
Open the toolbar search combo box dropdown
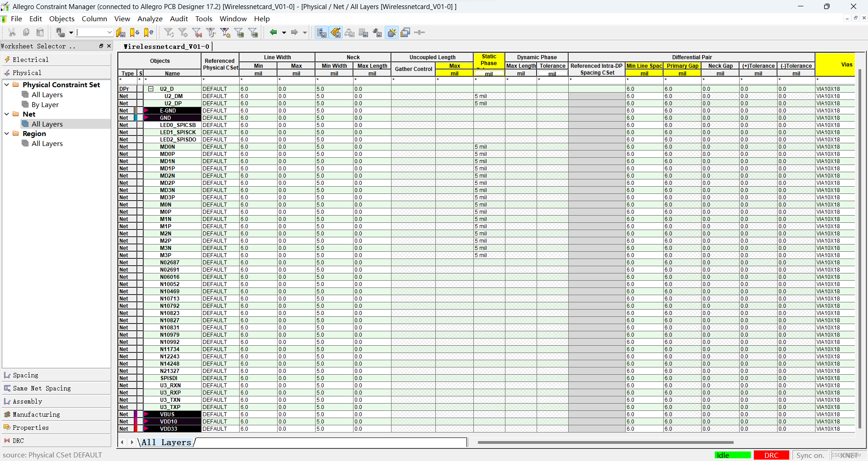(109, 33)
